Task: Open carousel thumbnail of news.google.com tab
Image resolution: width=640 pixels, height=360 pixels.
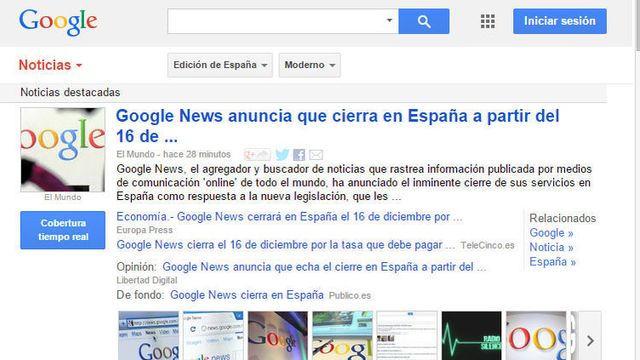Action: (213, 336)
